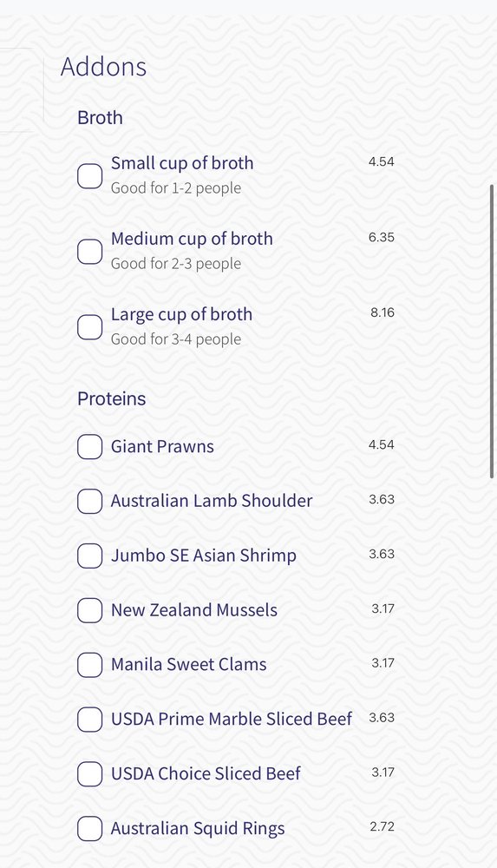
Task: Click the New Zealand Mussels label text
Action: (194, 609)
